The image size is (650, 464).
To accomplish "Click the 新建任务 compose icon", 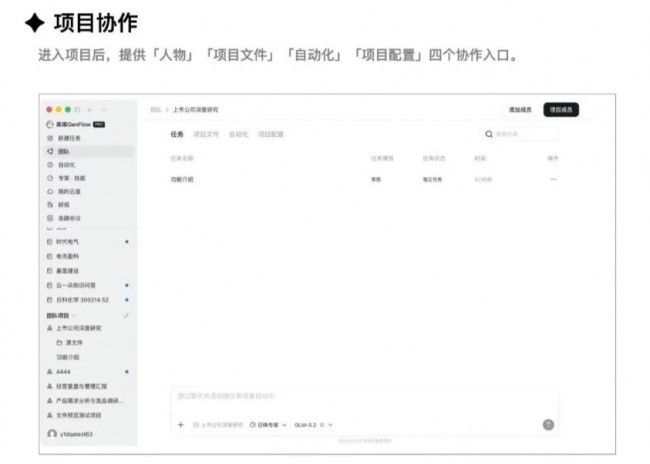I will coord(50,138).
